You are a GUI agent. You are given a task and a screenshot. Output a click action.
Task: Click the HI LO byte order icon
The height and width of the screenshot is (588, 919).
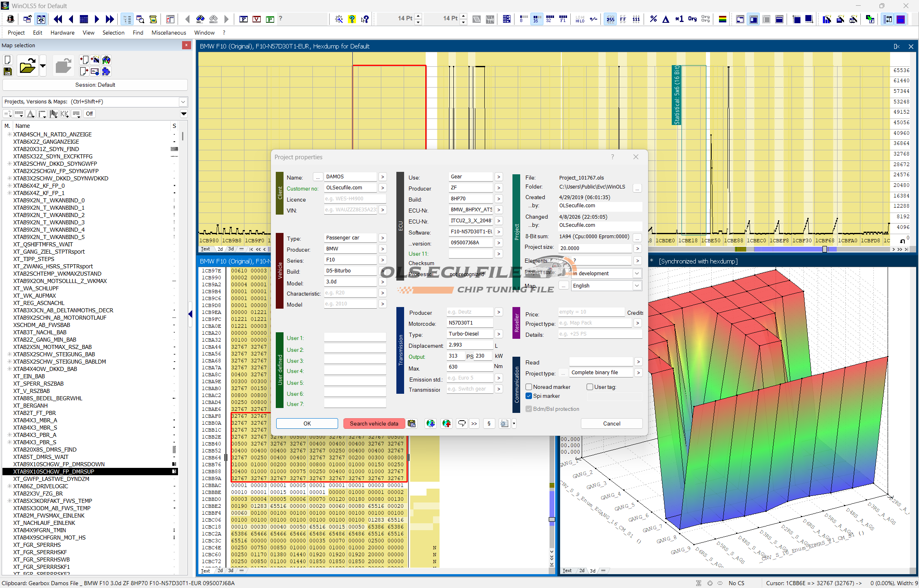[580, 19]
